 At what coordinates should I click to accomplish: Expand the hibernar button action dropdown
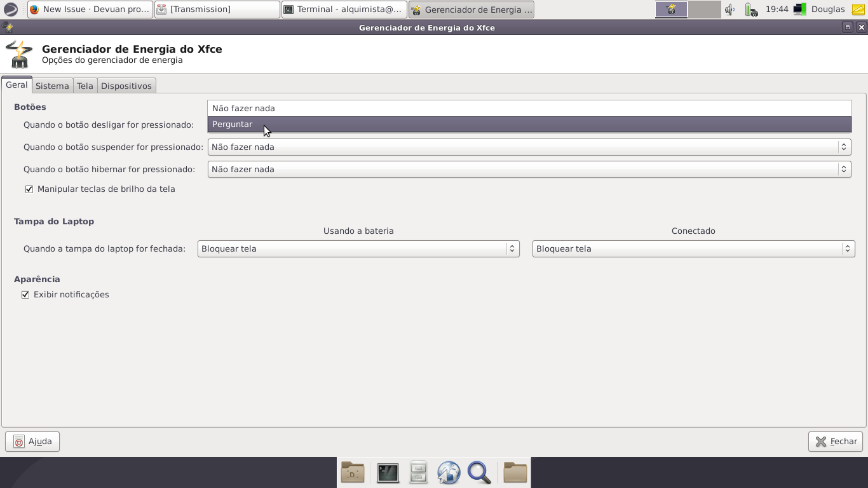529,170
